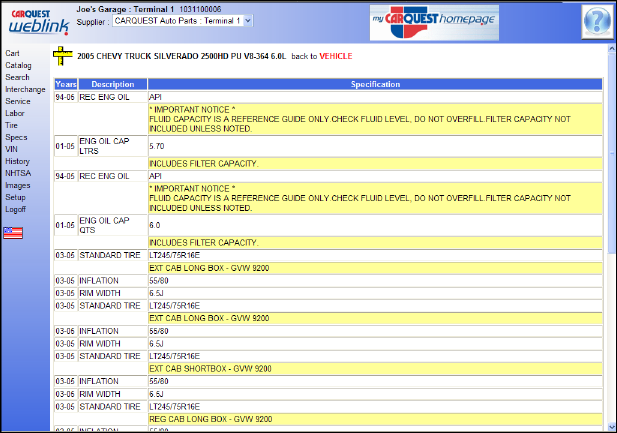Open Specs in the sidebar
Image resolution: width=617 pixels, height=433 pixels.
click(x=16, y=137)
